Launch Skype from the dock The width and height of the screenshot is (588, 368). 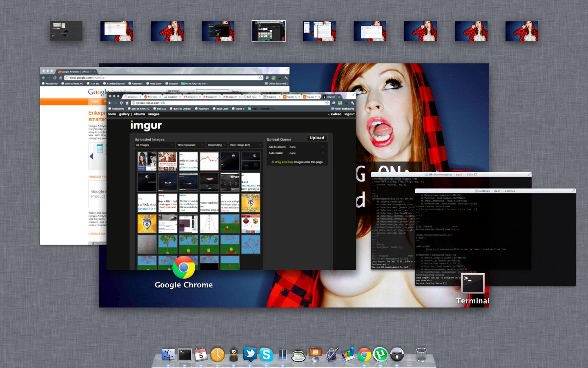tap(266, 354)
